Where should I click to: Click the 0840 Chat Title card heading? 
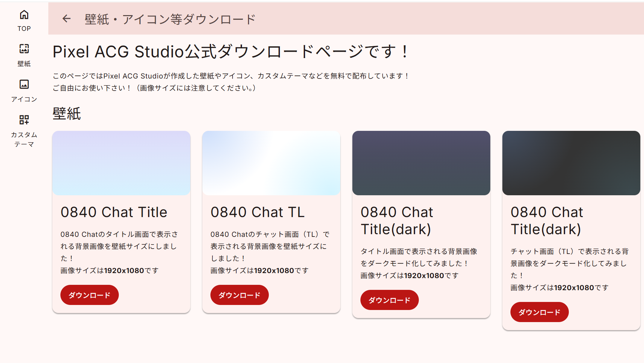pos(114,212)
